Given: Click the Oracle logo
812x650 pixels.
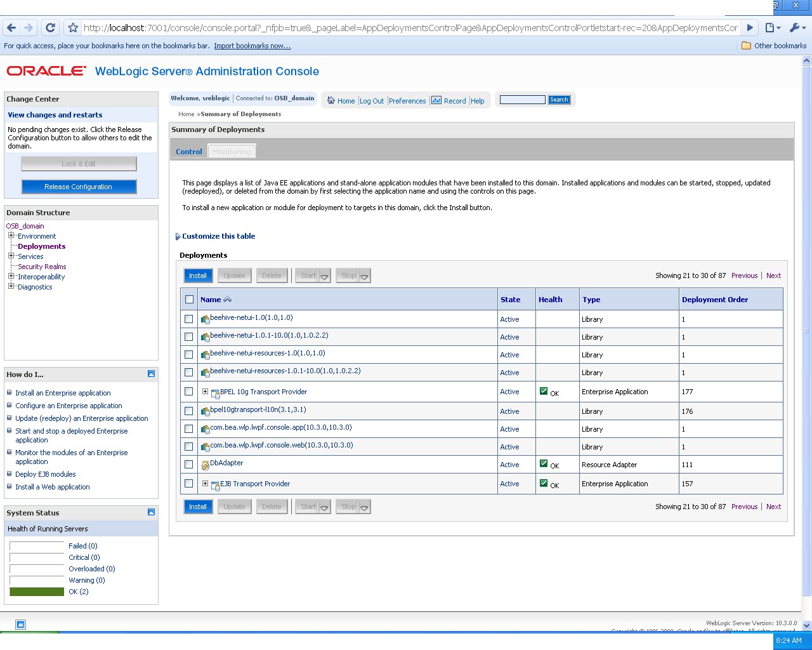Looking at the screenshot, I should point(46,71).
